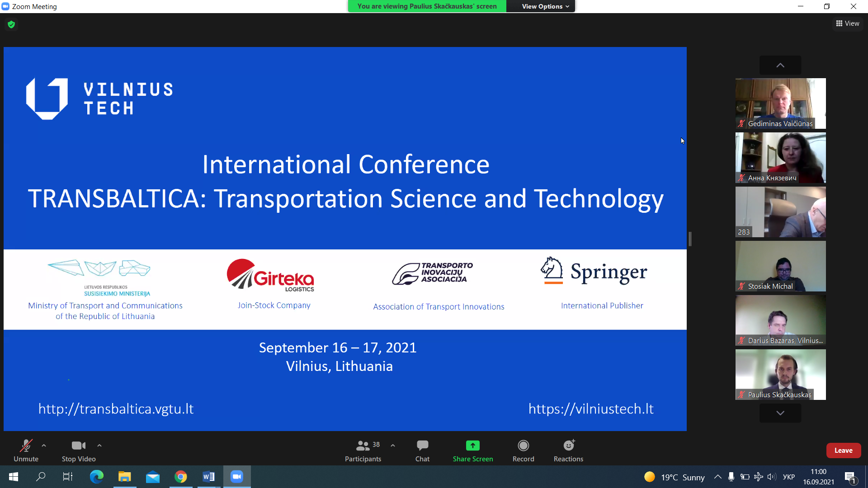Screen dimensions: 868x488
Task: Click the green encryption shield icon
Action: coord(11,24)
